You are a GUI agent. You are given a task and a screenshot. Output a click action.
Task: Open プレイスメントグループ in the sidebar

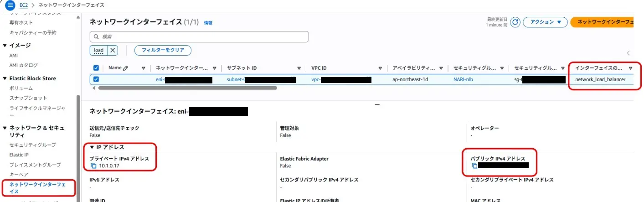tap(35, 165)
